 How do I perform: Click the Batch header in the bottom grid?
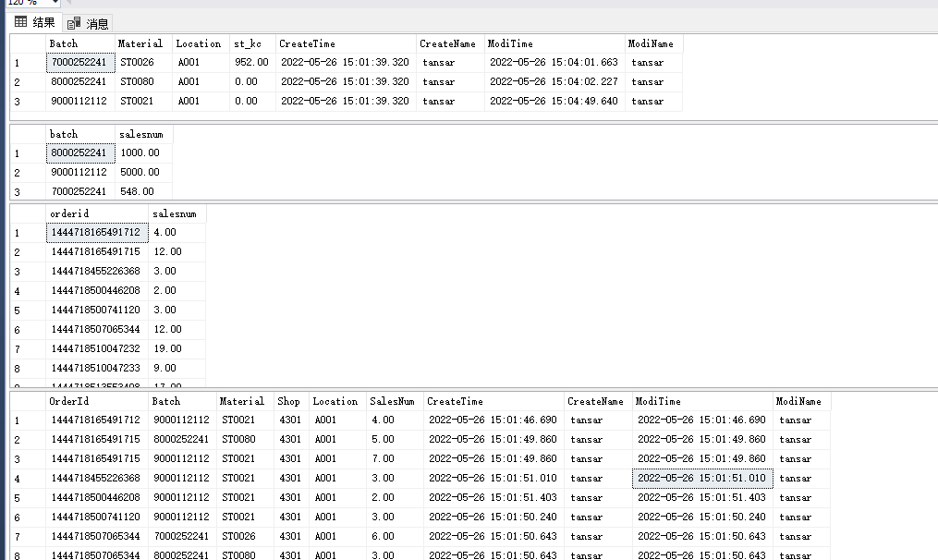click(182, 401)
